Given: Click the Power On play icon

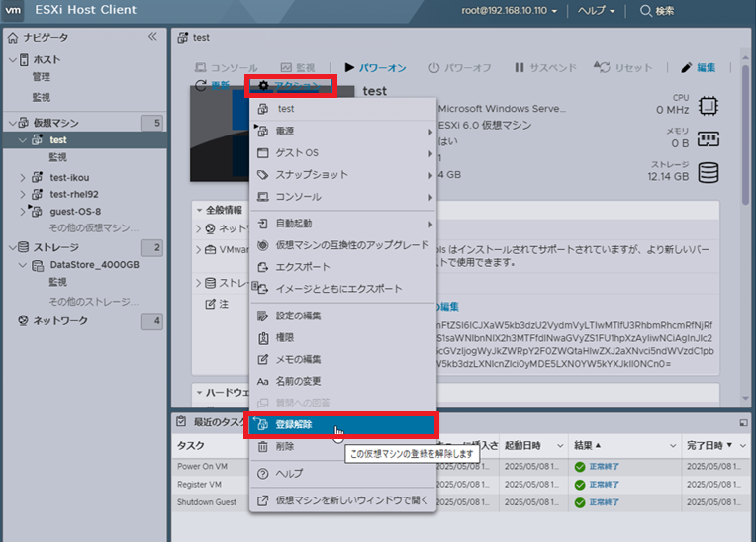Looking at the screenshot, I should click(349, 67).
